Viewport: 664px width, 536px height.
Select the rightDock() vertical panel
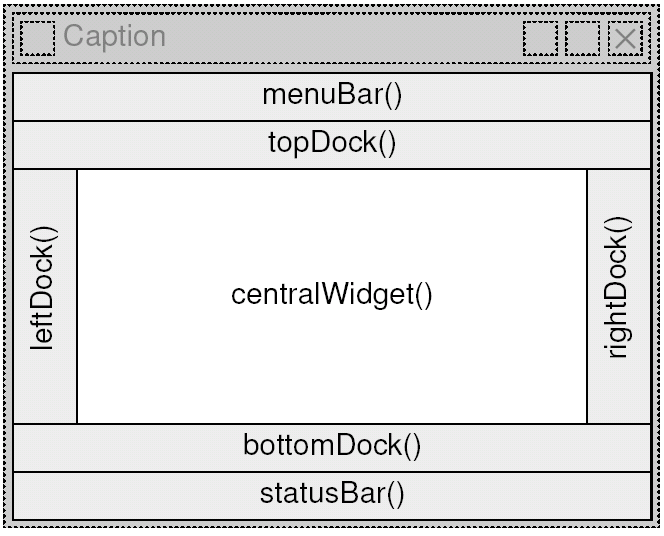619,296
